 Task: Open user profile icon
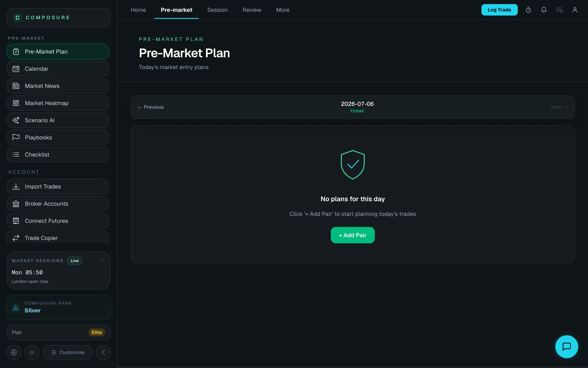575,10
